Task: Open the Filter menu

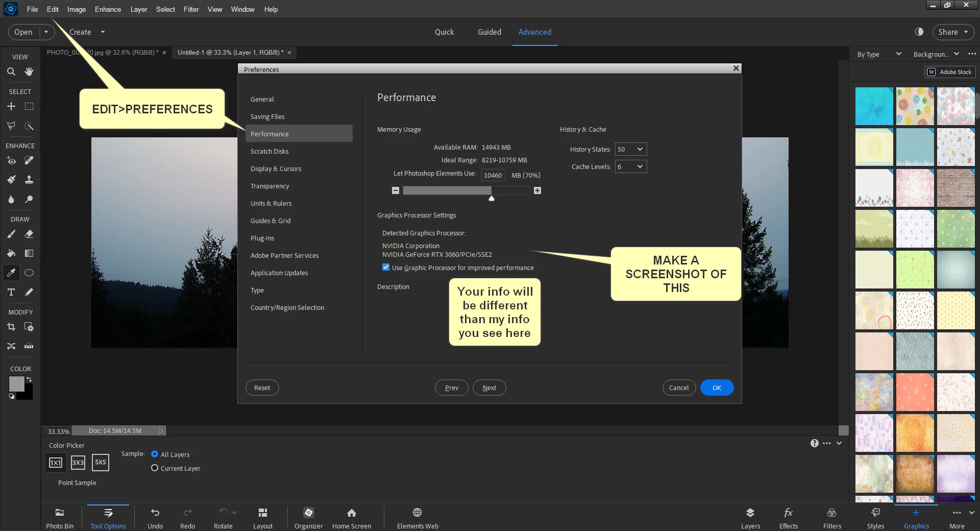Action: 191,9
